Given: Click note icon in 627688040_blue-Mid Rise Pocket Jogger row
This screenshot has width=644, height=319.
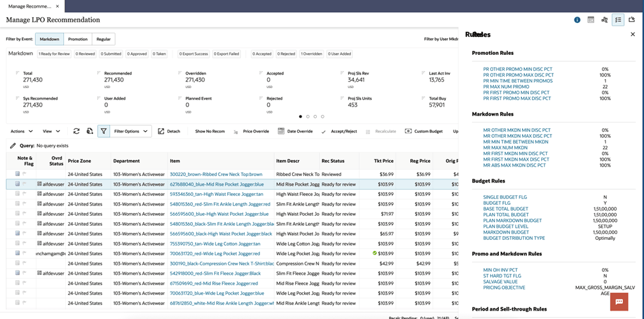Looking at the screenshot, I should [x=17, y=184].
